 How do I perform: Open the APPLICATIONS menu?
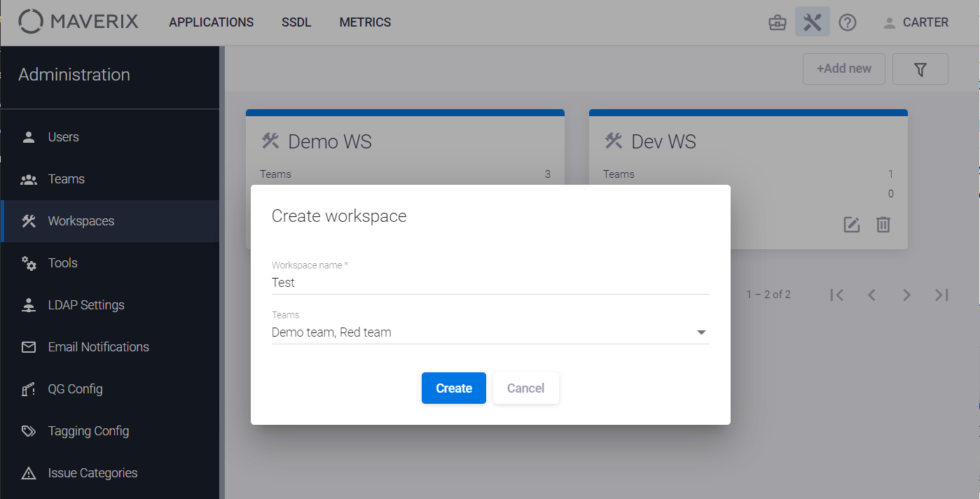click(x=211, y=22)
